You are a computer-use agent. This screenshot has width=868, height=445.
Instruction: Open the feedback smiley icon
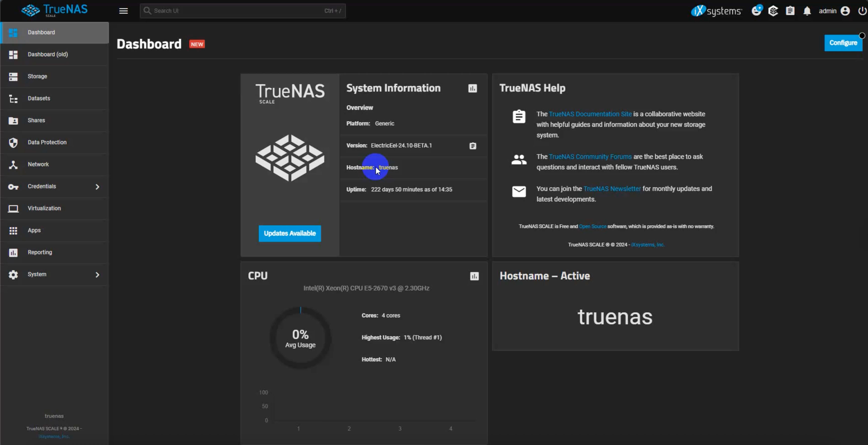756,11
